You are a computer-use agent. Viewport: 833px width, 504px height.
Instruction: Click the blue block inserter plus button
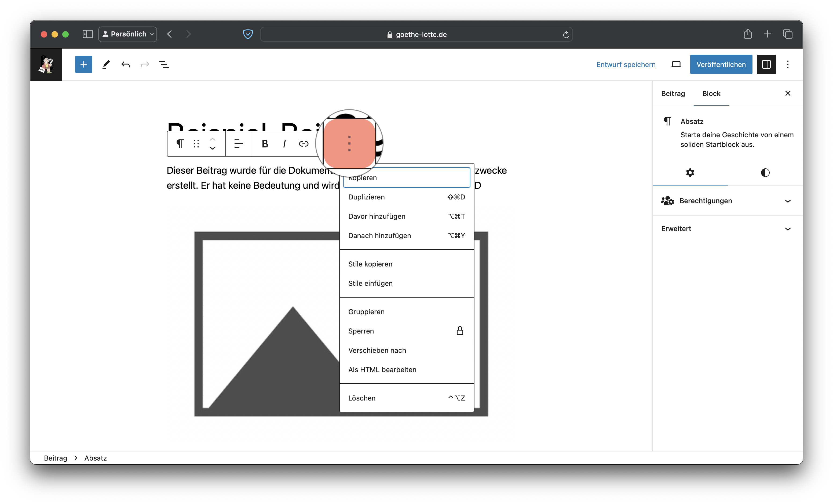pos(83,64)
